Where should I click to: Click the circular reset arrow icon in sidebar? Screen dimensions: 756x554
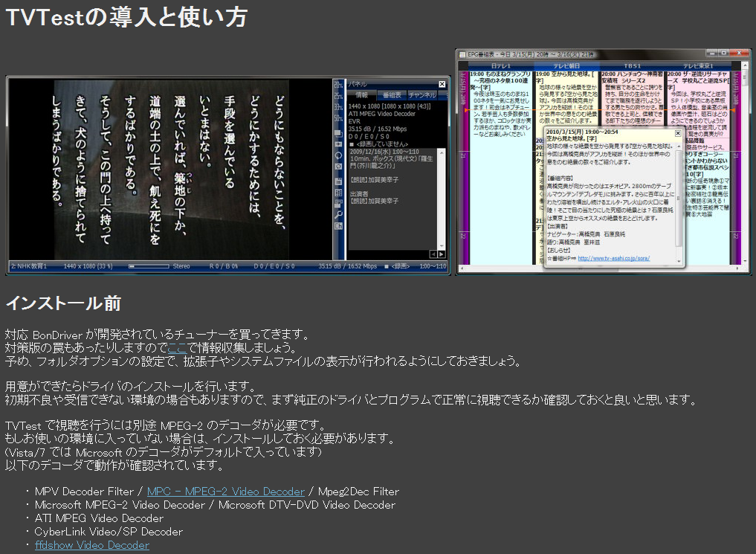(338, 155)
